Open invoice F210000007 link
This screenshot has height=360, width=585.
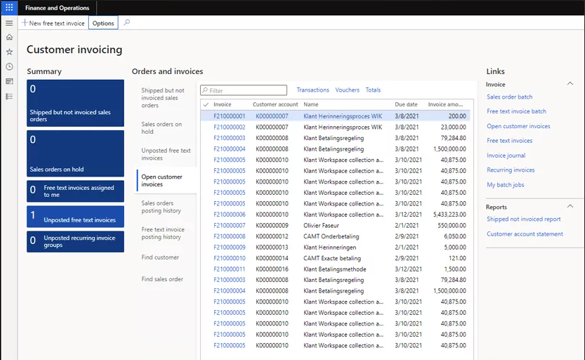click(229, 225)
